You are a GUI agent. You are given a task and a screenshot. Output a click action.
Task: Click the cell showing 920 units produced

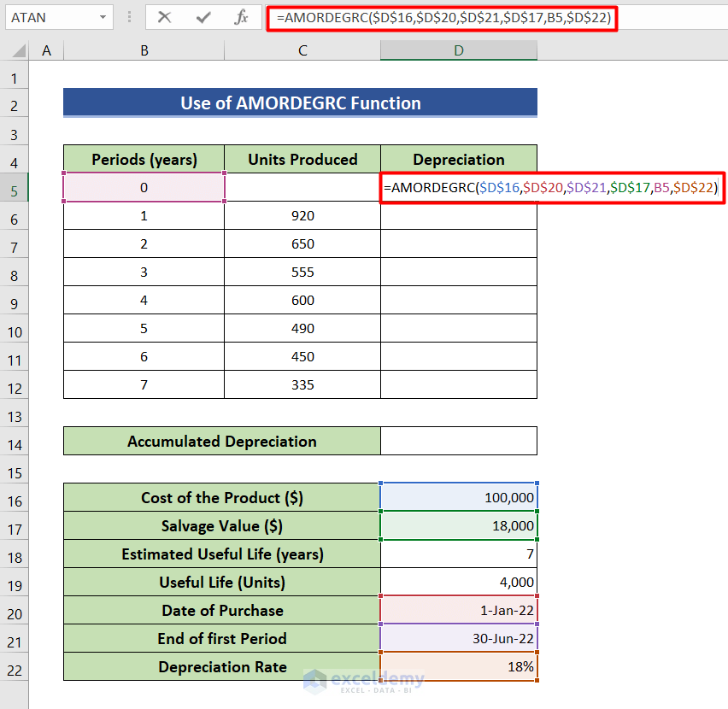(x=302, y=216)
